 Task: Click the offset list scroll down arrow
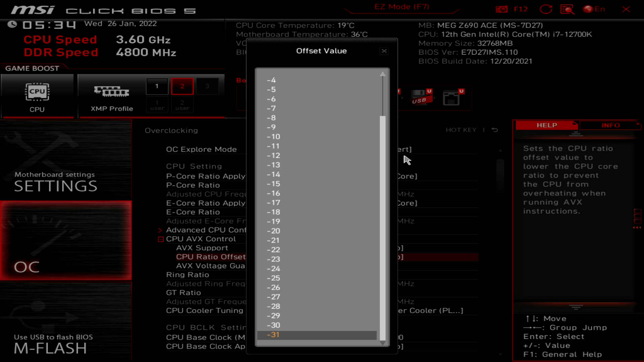tap(382, 343)
